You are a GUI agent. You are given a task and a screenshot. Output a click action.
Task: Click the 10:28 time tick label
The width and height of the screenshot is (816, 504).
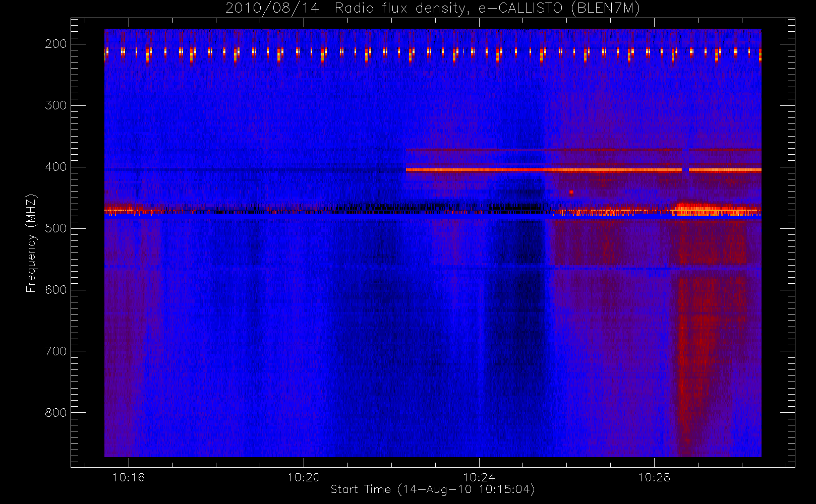654,477
